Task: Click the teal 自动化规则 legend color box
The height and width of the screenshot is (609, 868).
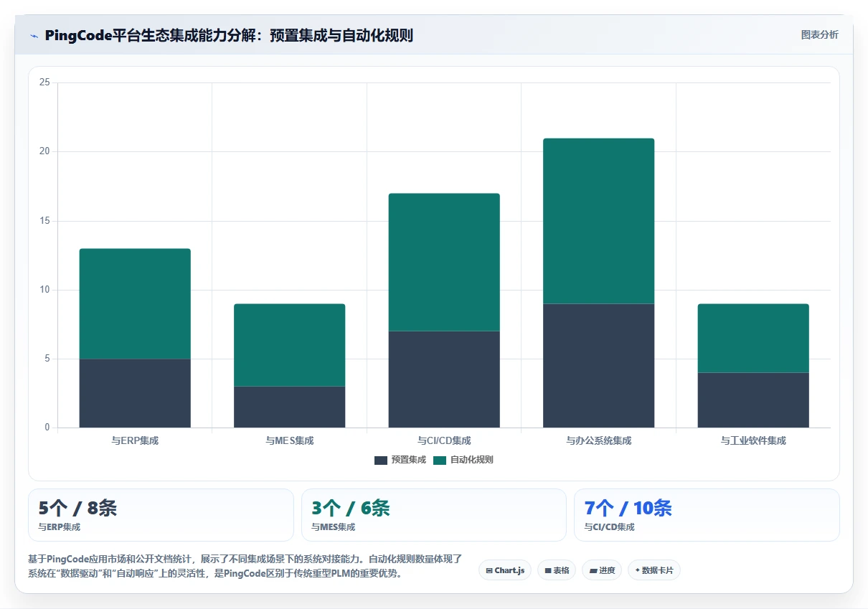Action: (x=440, y=460)
